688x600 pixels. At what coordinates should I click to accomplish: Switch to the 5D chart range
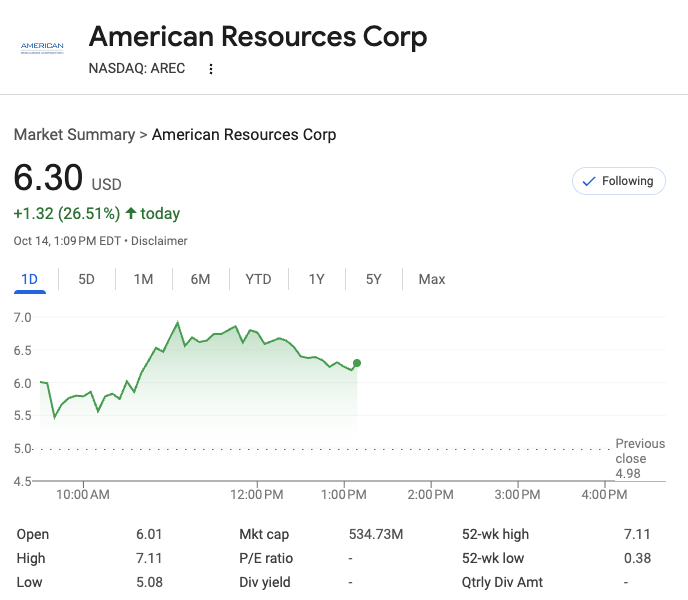click(86, 279)
